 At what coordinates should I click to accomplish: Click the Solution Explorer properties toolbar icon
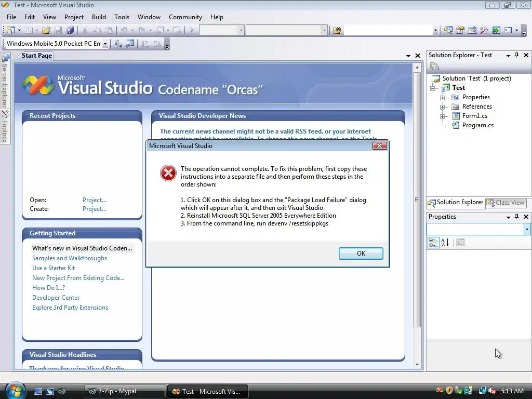(x=434, y=66)
